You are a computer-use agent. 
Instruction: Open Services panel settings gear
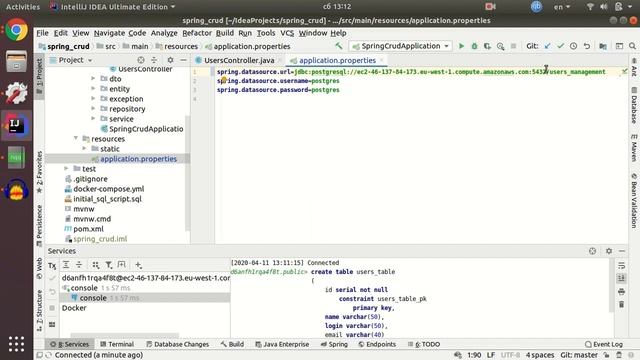pyautogui.click(x=609, y=251)
